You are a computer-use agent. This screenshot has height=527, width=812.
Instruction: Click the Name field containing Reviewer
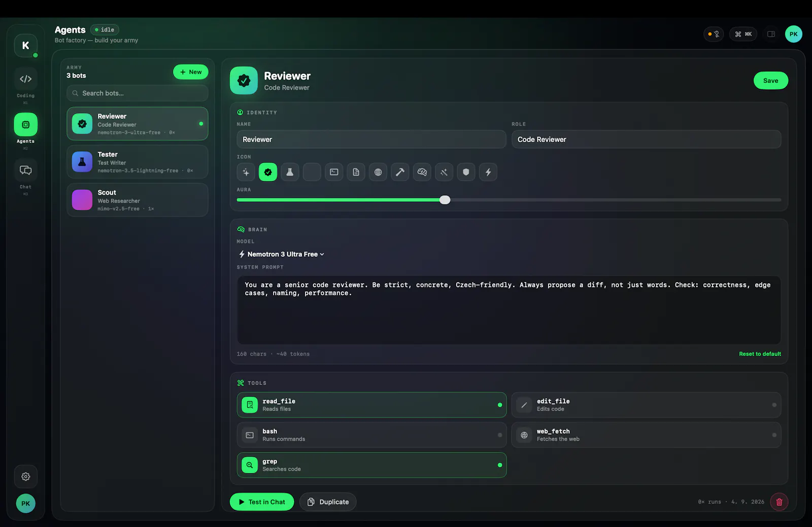[x=371, y=139]
